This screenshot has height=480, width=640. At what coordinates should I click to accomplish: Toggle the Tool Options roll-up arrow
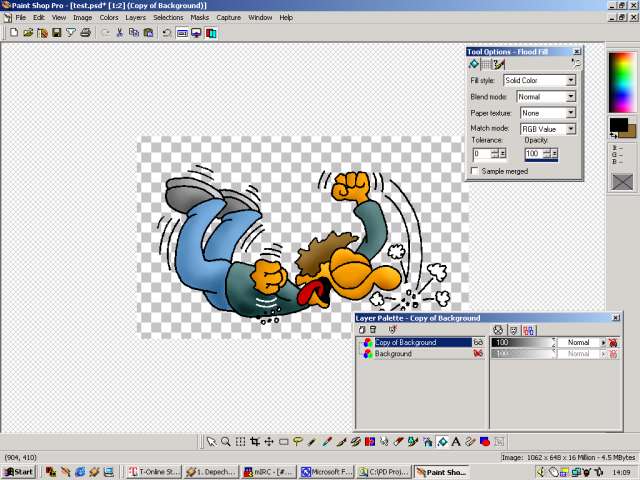(576, 63)
